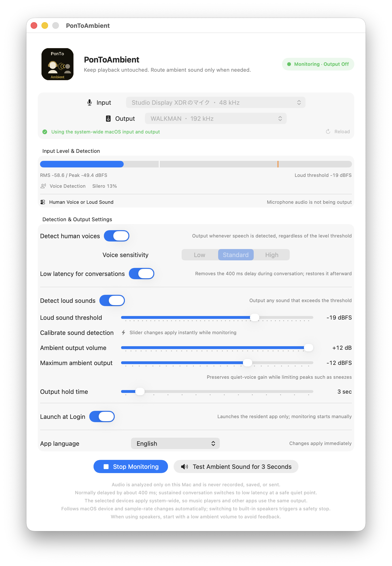Toggle the Detect loud sounds switch
This screenshot has height=566, width=392.
[x=112, y=301]
